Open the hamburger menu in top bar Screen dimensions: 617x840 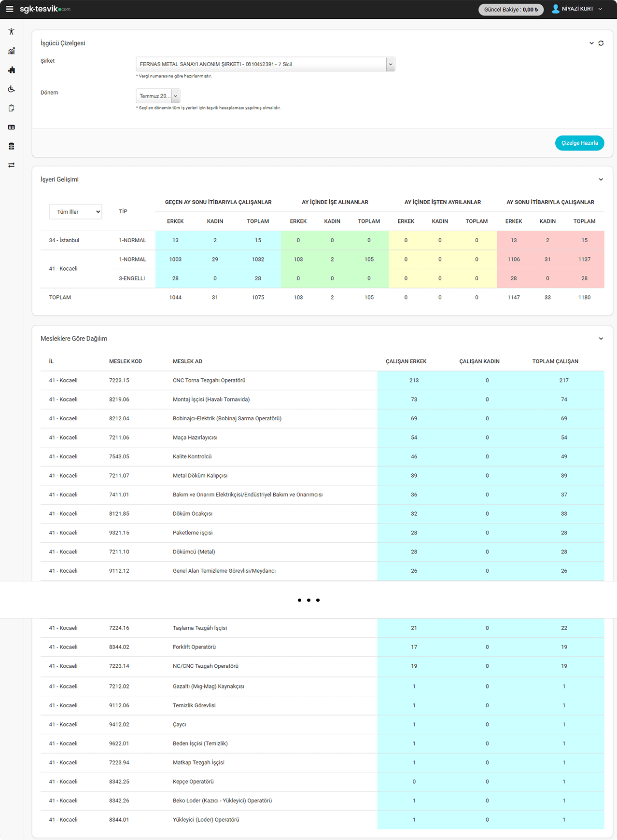[10, 9]
